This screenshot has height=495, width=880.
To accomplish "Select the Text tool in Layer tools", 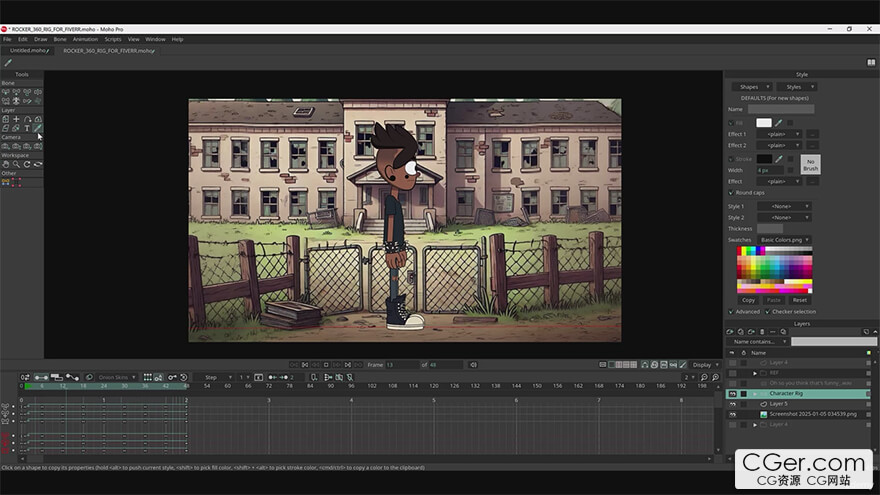I will tap(28, 128).
